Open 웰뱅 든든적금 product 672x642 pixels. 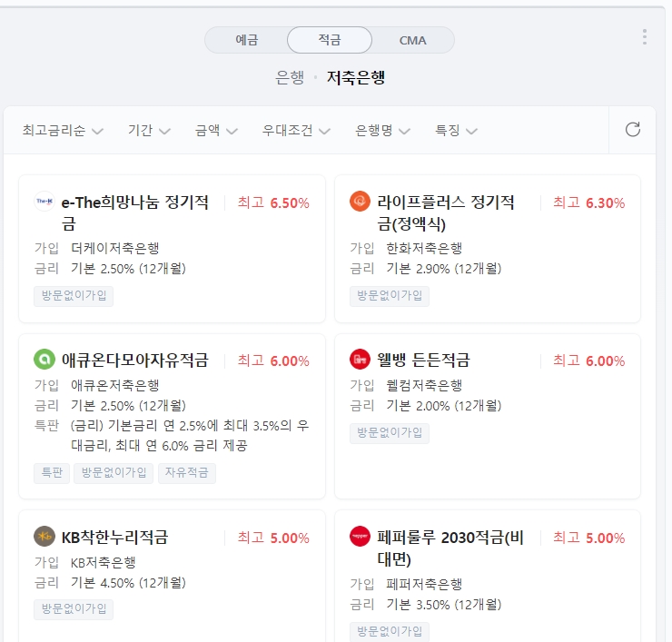[x=423, y=360]
